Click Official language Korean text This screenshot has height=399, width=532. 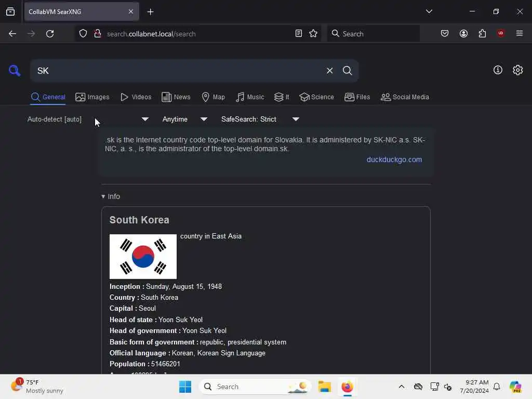click(x=219, y=353)
